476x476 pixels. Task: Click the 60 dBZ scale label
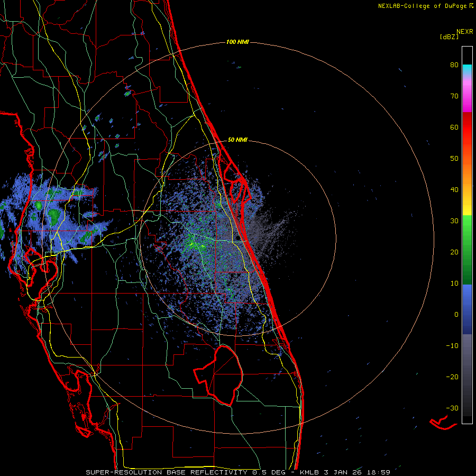tap(454, 127)
